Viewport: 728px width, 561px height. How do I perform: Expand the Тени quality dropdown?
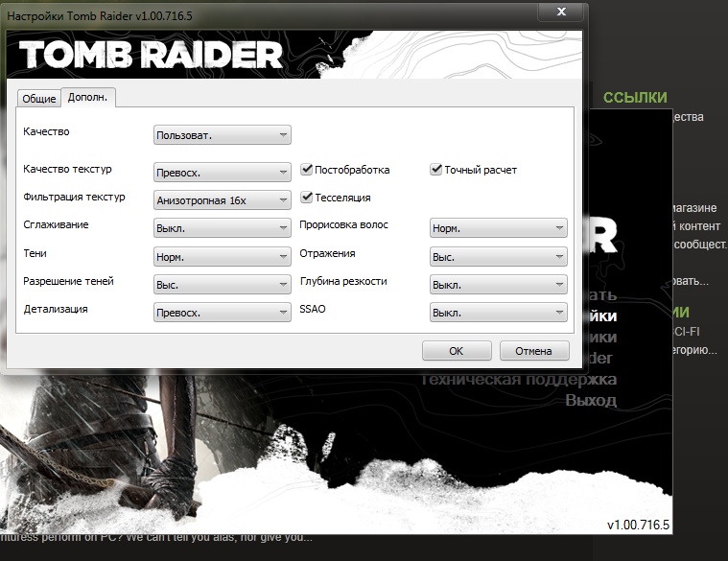222,257
